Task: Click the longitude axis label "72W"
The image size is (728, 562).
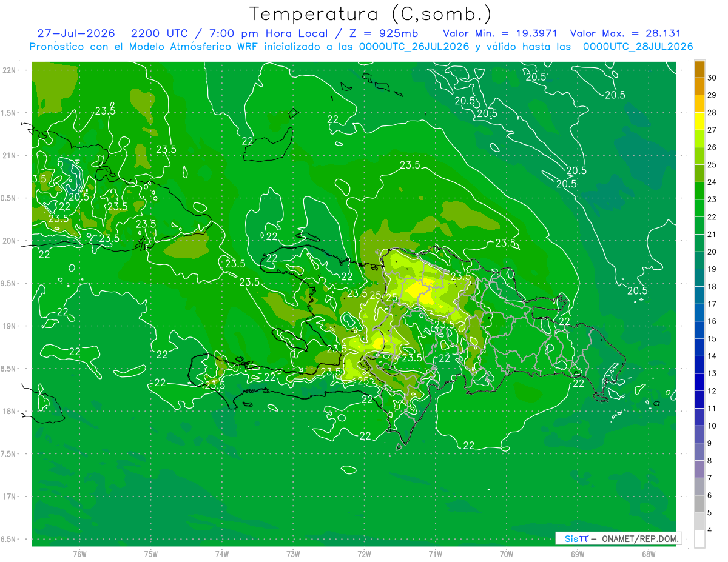Action: [364, 554]
